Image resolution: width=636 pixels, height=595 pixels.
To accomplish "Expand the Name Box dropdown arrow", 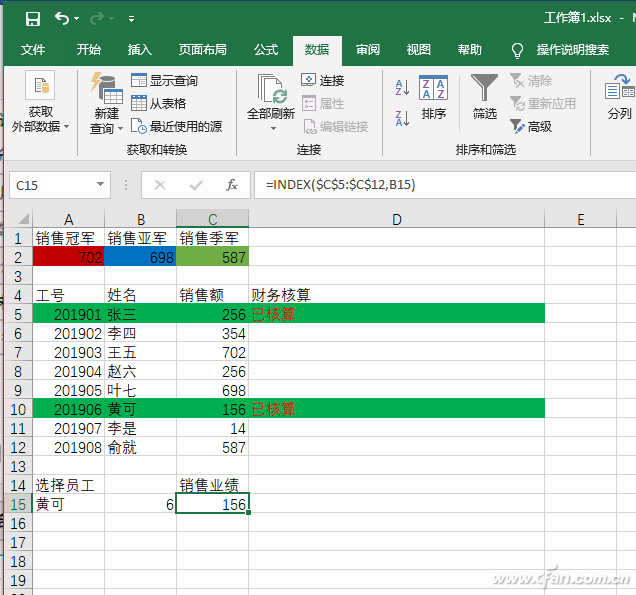I will 100,185.
